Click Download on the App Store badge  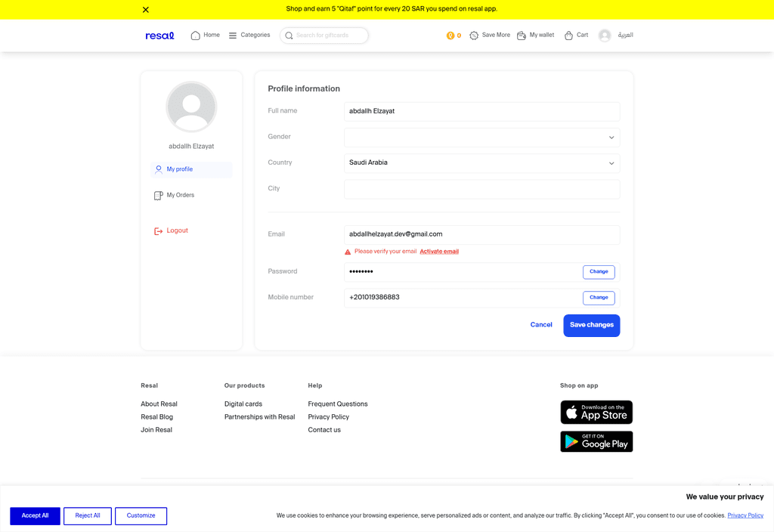point(596,412)
